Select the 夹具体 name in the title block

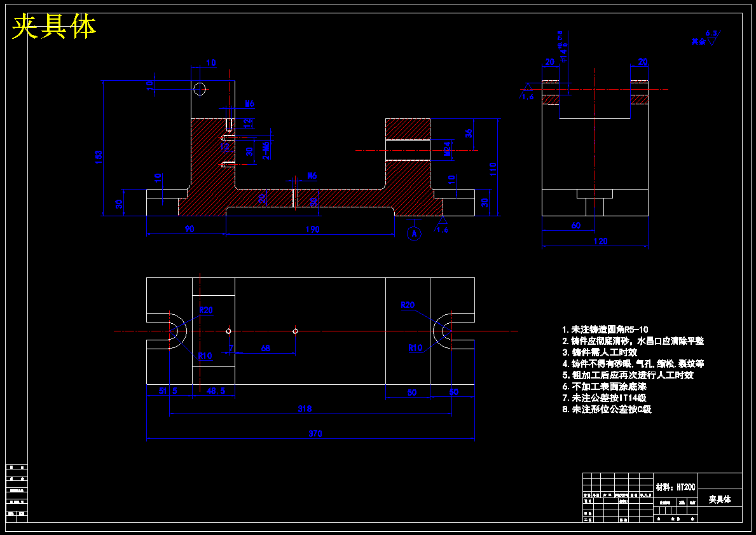[720, 500]
